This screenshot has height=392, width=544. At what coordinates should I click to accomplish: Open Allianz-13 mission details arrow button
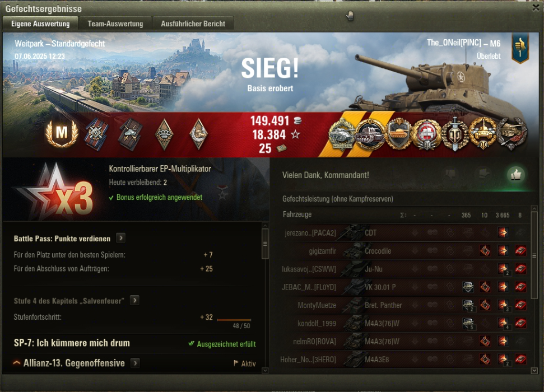point(136,363)
